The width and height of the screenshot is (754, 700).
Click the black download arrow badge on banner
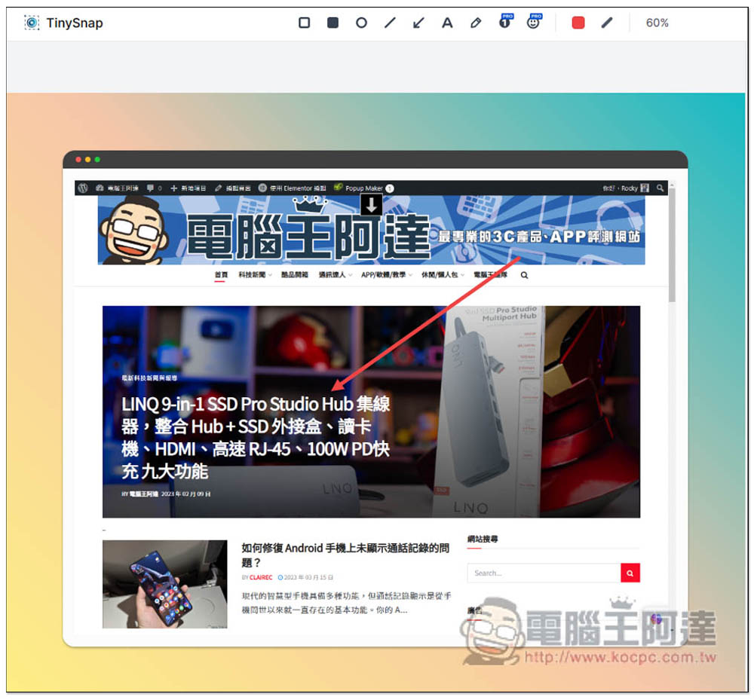(x=371, y=205)
